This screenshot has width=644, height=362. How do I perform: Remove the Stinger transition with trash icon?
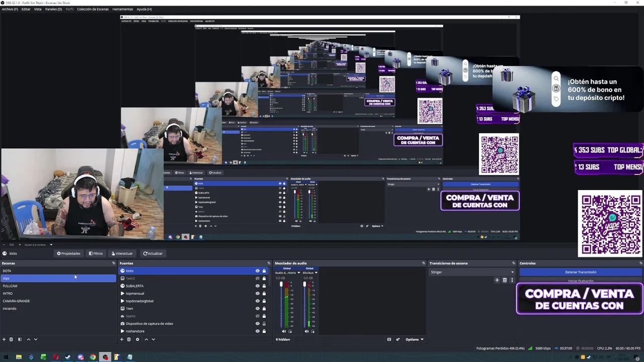coord(505,280)
